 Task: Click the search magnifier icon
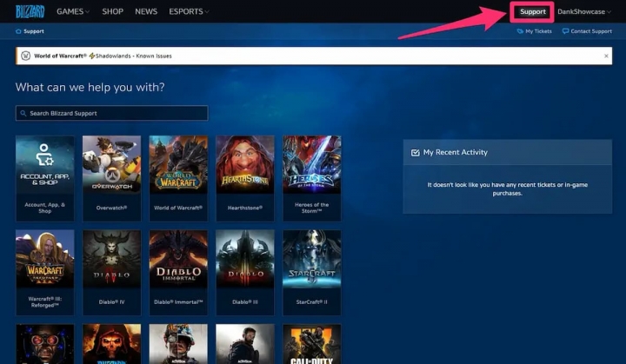(x=23, y=113)
